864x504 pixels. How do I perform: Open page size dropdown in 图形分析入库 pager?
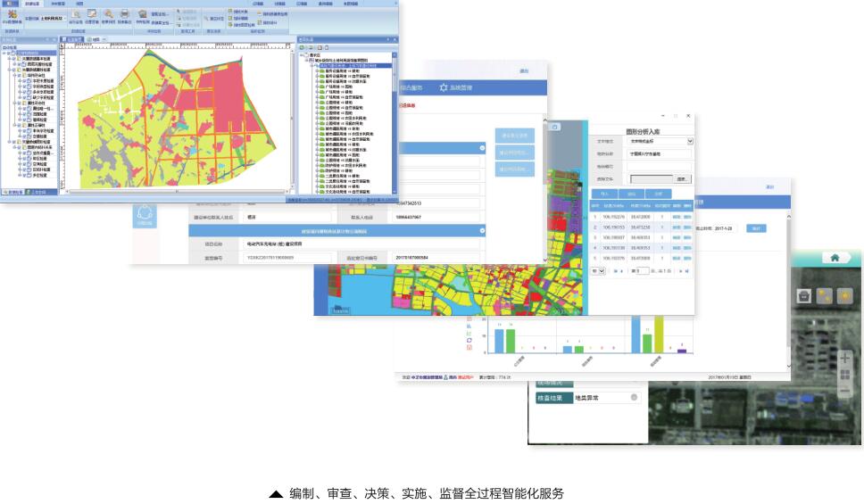pyautogui.click(x=598, y=271)
